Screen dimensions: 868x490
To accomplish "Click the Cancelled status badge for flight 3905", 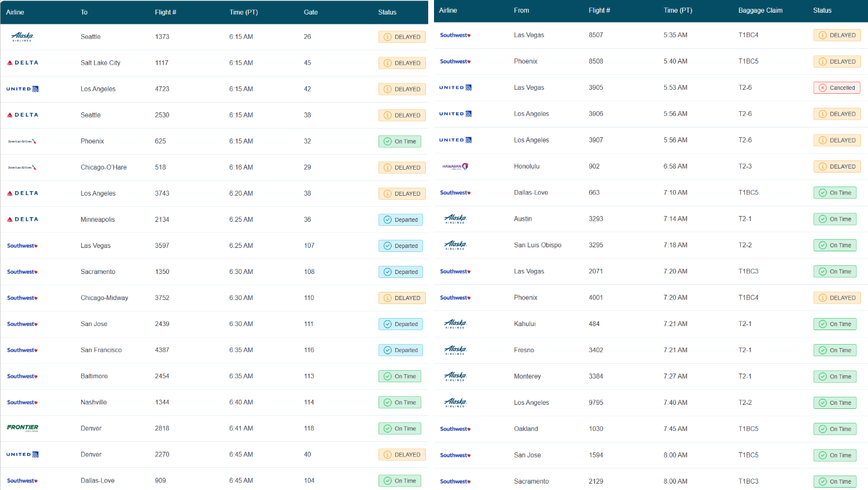I will coord(837,88).
